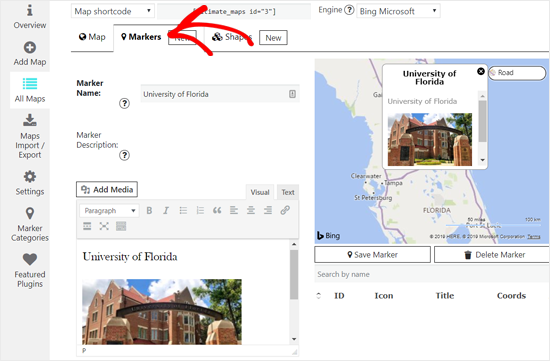Image resolution: width=550 pixels, height=361 pixels.
Task: Center align the description text
Action: [251, 210]
